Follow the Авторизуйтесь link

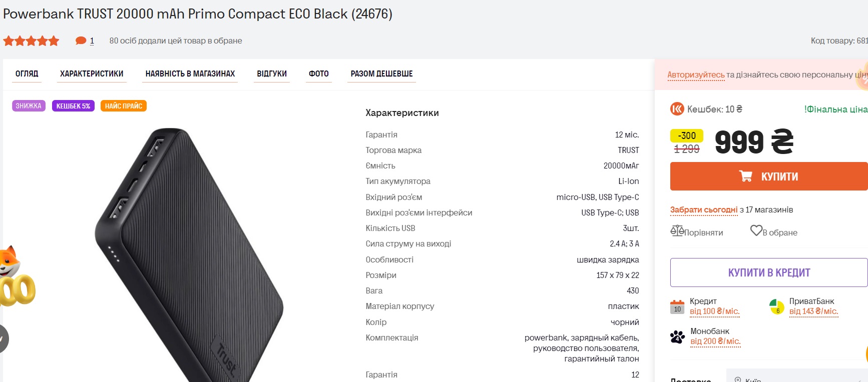coord(696,74)
